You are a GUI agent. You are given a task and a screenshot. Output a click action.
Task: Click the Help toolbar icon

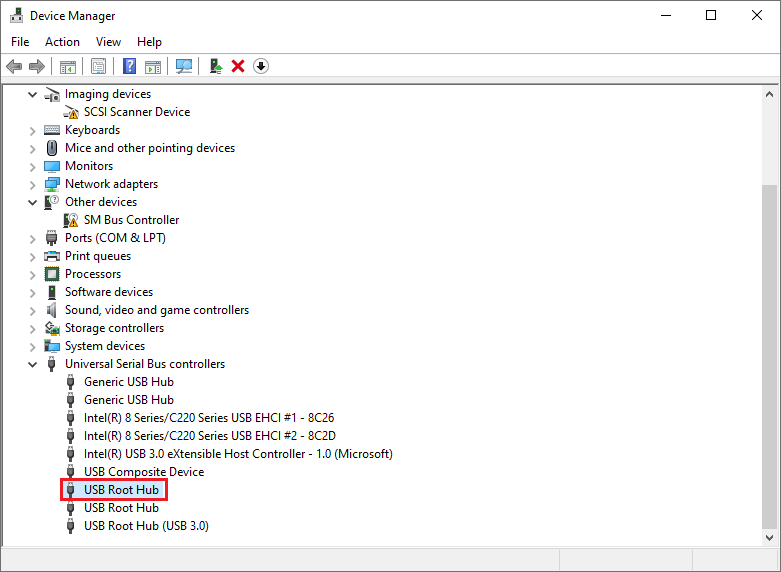(x=129, y=66)
